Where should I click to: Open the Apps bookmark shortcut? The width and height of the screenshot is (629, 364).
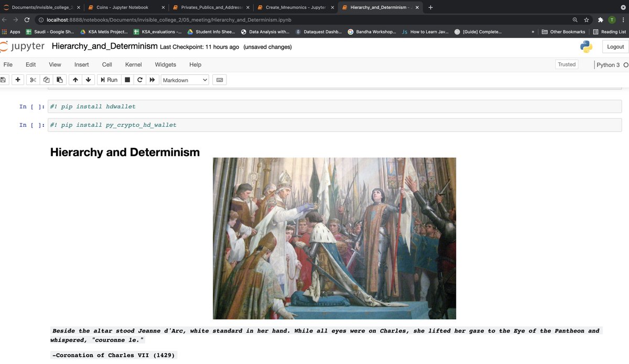click(x=11, y=32)
